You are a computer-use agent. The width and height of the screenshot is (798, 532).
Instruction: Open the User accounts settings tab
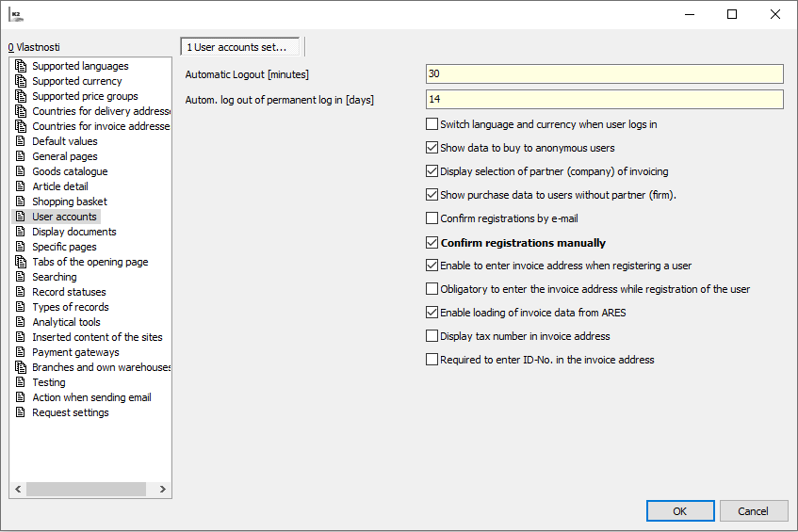242,47
